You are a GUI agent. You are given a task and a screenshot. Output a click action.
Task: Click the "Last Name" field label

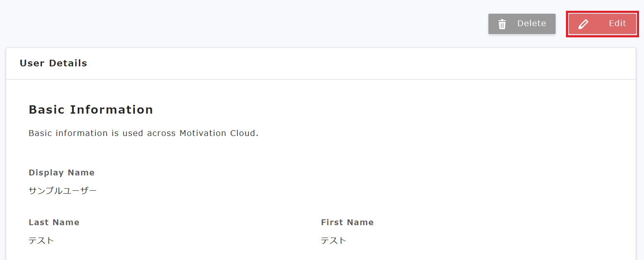pos(54,222)
